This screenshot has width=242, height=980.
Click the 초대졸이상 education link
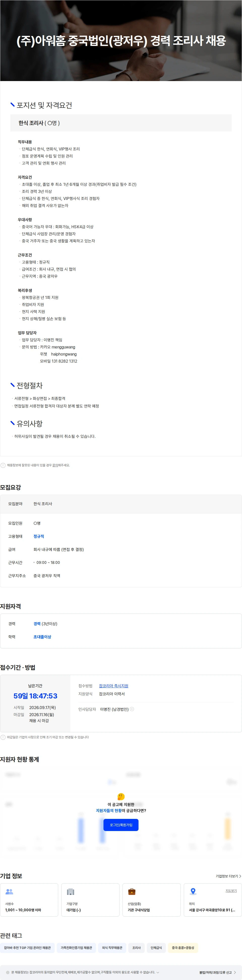42,637
